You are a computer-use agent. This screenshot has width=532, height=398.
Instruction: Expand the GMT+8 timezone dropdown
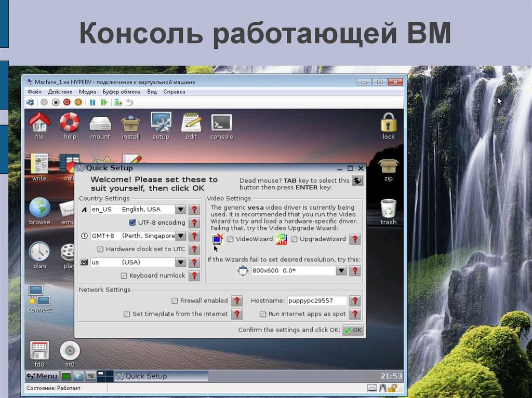(180, 236)
